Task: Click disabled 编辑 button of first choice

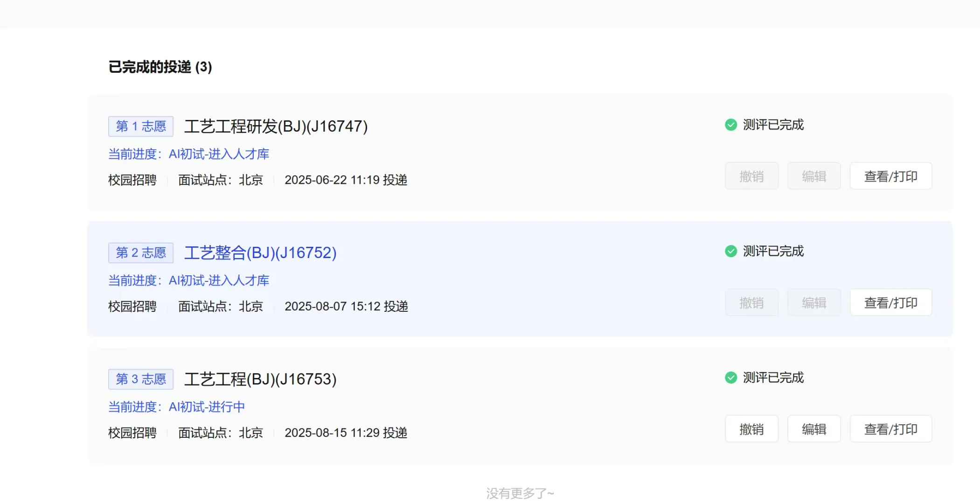Action: pos(813,176)
